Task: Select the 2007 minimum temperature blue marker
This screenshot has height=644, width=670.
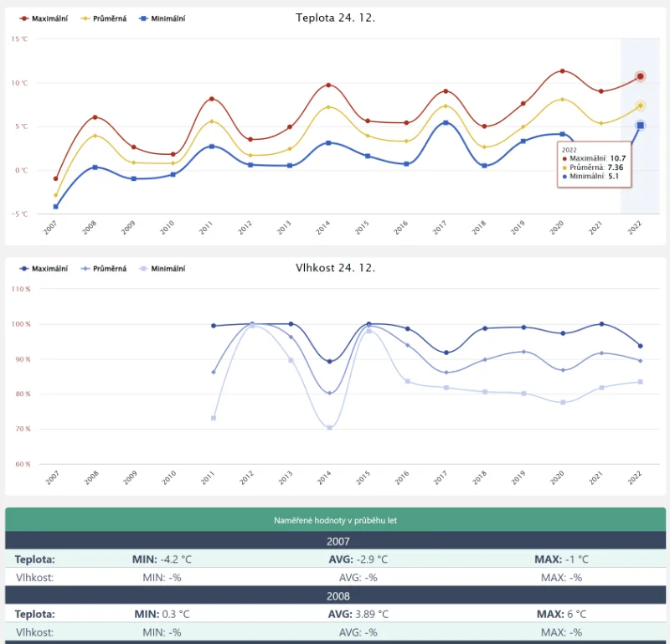Action: (56, 207)
